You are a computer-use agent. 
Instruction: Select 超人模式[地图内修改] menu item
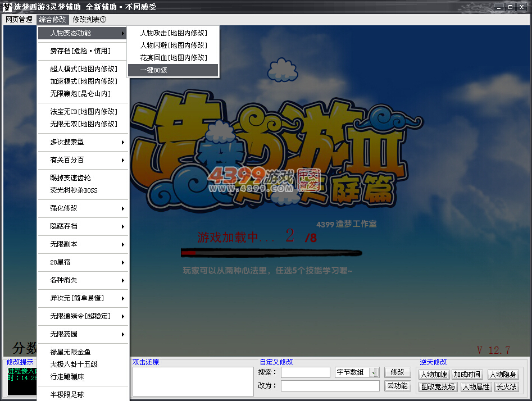pos(84,69)
